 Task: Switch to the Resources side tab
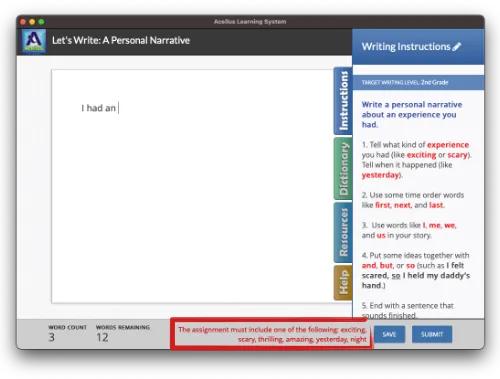pos(343,232)
